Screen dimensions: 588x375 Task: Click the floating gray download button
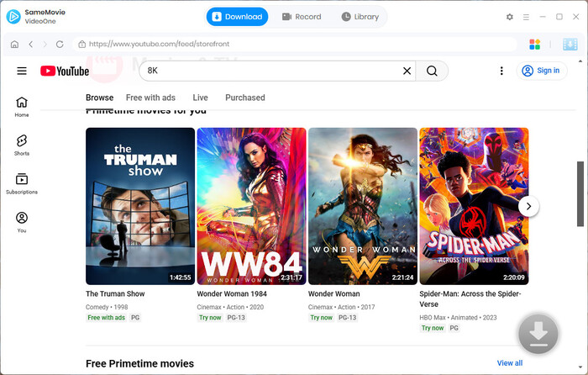coord(538,334)
